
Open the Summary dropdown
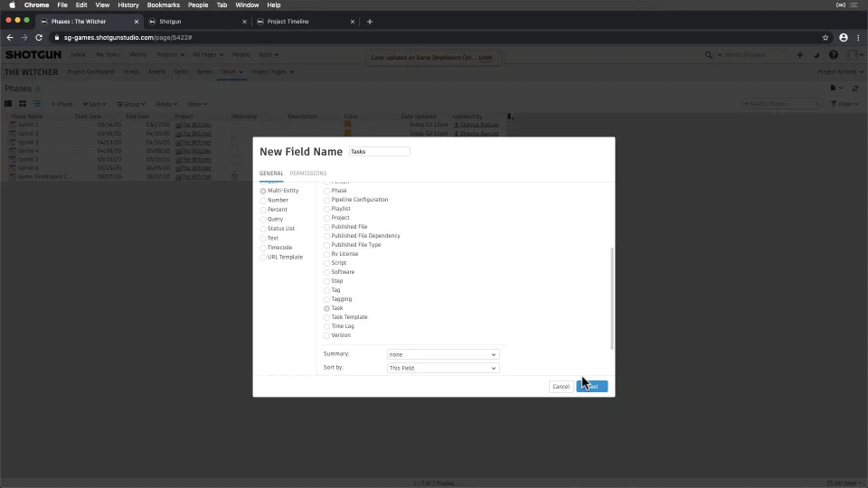pos(443,354)
